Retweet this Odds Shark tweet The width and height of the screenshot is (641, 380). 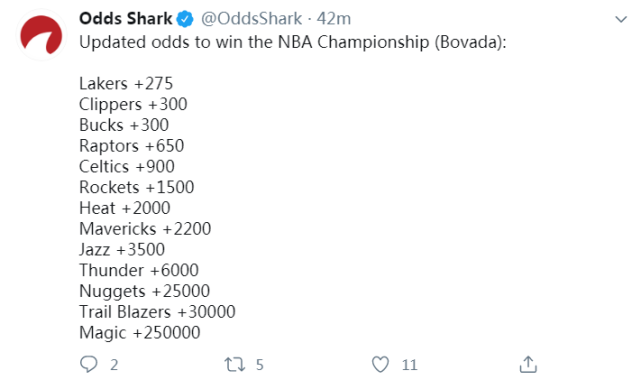pyautogui.click(x=235, y=364)
